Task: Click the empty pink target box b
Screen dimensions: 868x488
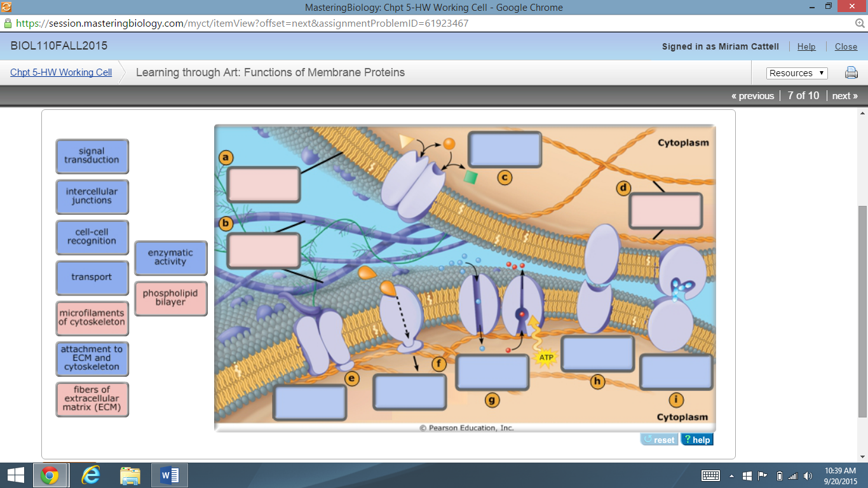Action: (x=264, y=250)
